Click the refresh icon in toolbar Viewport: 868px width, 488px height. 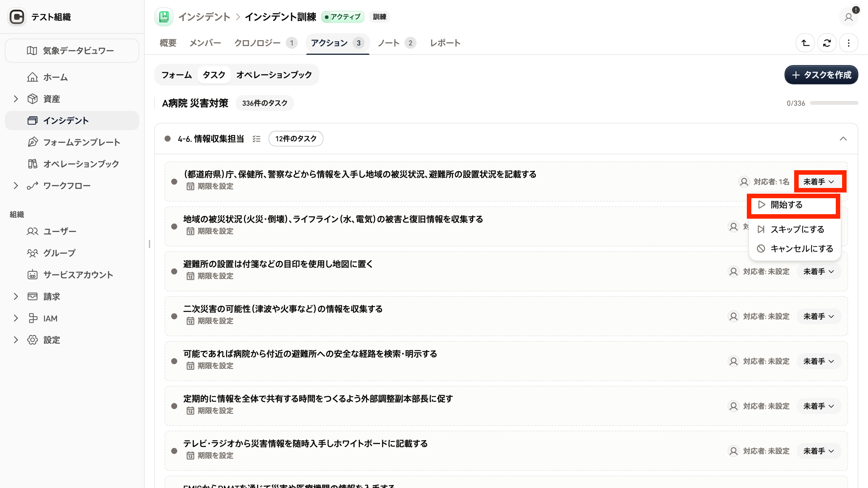(x=827, y=43)
